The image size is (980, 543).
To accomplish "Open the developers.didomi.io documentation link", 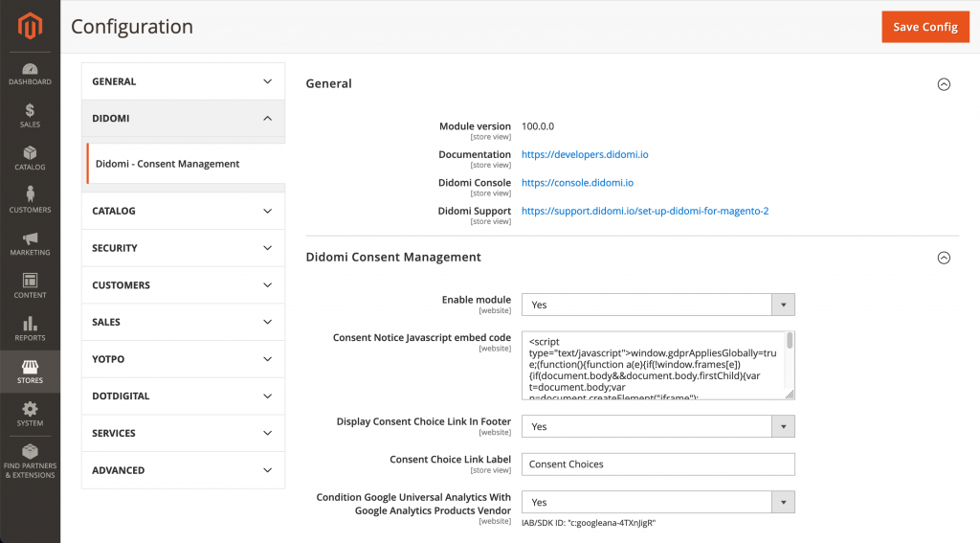I will (585, 154).
